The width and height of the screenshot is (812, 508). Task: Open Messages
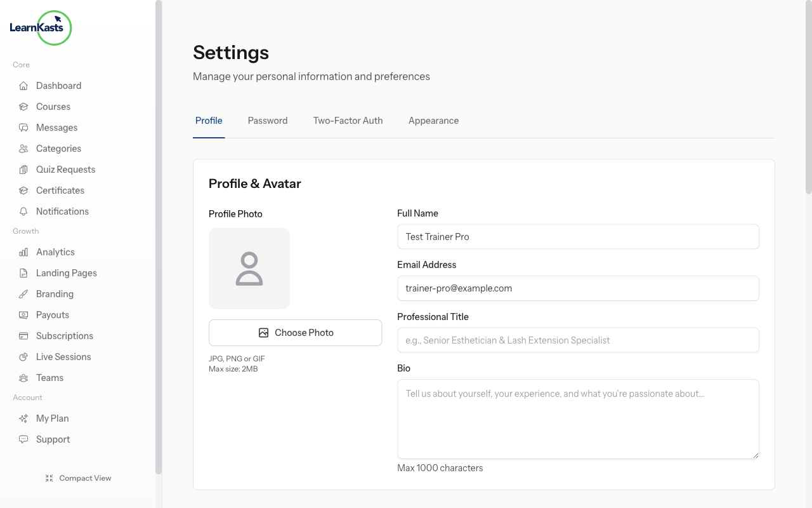tap(55, 127)
